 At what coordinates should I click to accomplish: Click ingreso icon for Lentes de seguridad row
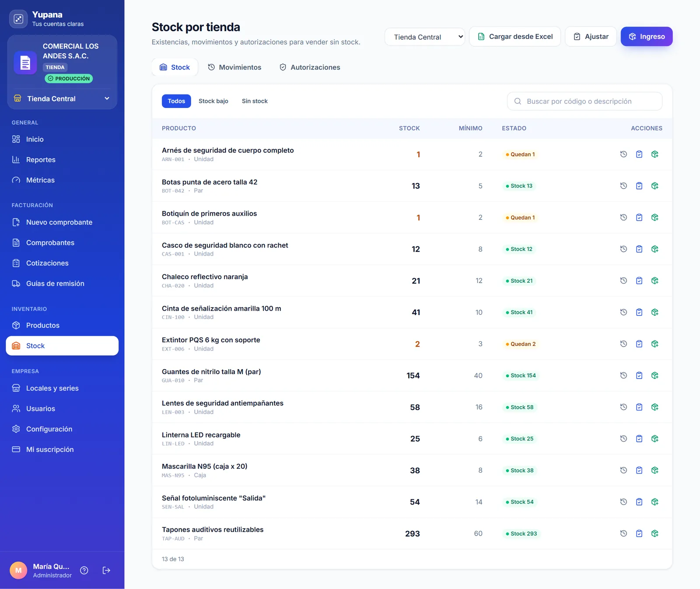click(x=655, y=407)
